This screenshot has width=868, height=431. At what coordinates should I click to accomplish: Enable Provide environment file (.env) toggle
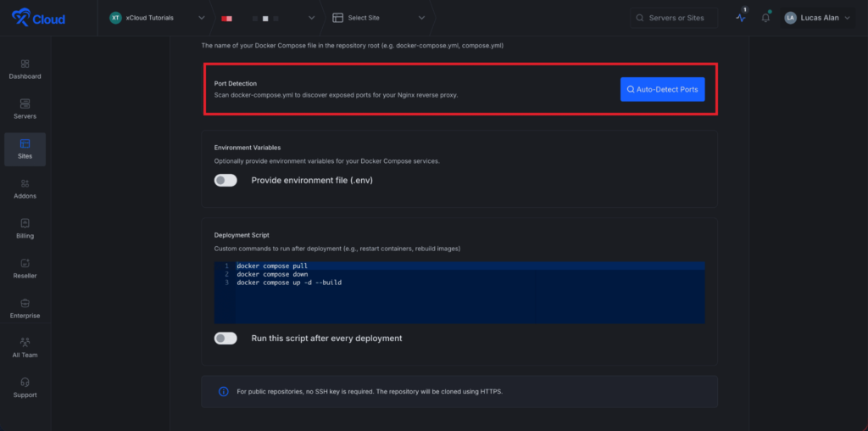click(225, 180)
